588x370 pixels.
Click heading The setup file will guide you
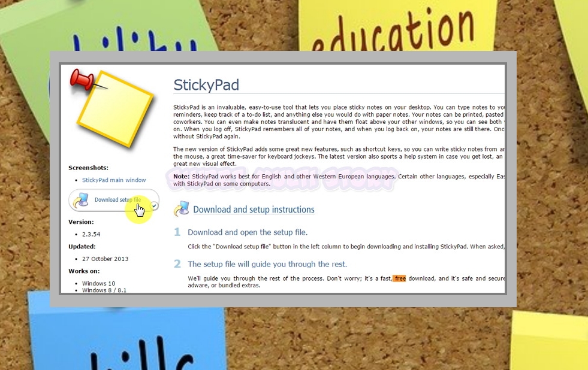click(267, 264)
